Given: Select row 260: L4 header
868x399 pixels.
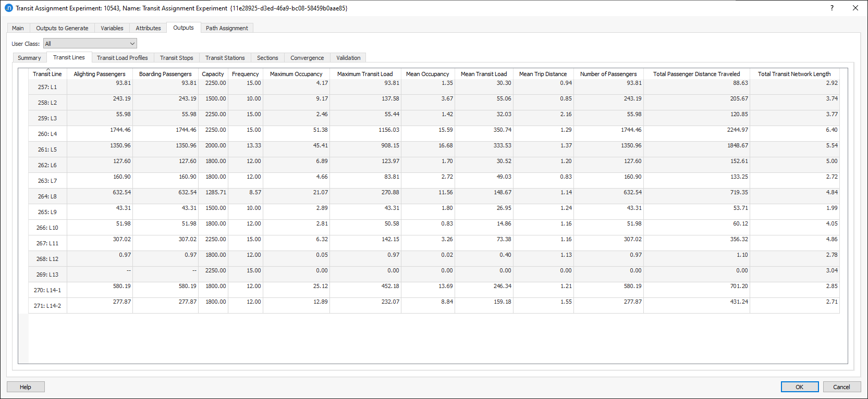Looking at the screenshot, I should point(47,134).
